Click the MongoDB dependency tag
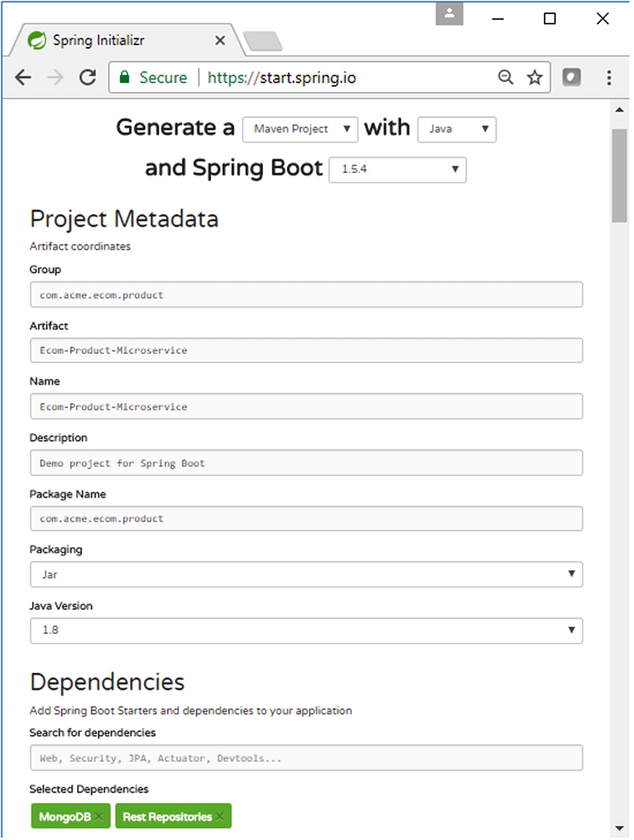 click(x=71, y=816)
